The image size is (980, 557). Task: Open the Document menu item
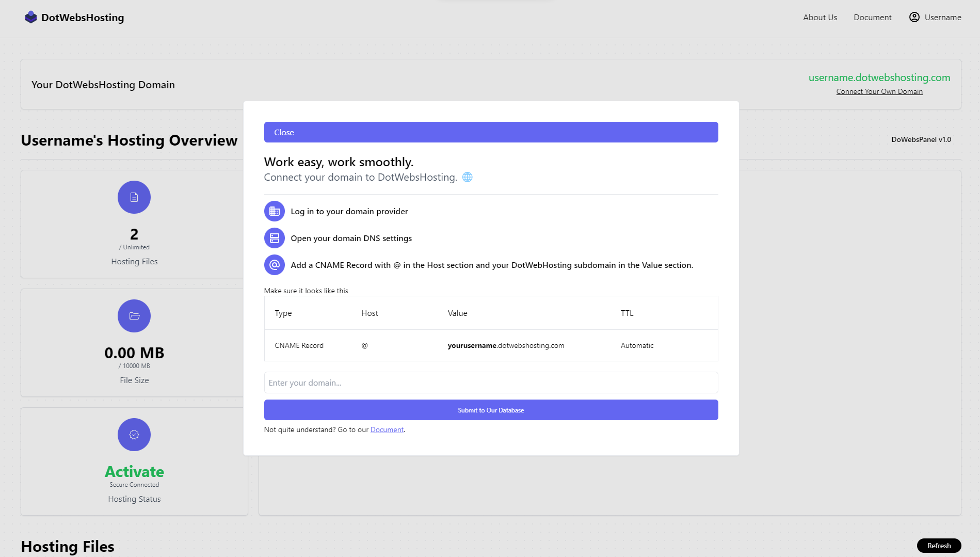tap(872, 17)
